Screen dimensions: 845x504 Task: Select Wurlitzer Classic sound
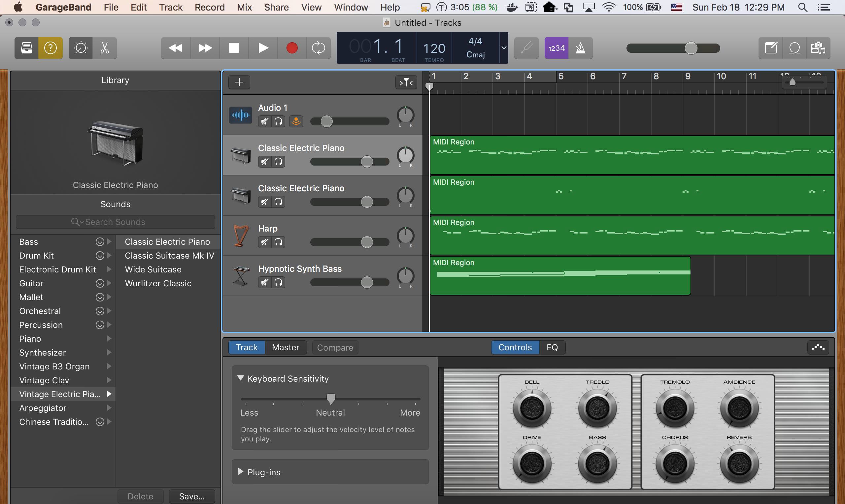(x=158, y=283)
